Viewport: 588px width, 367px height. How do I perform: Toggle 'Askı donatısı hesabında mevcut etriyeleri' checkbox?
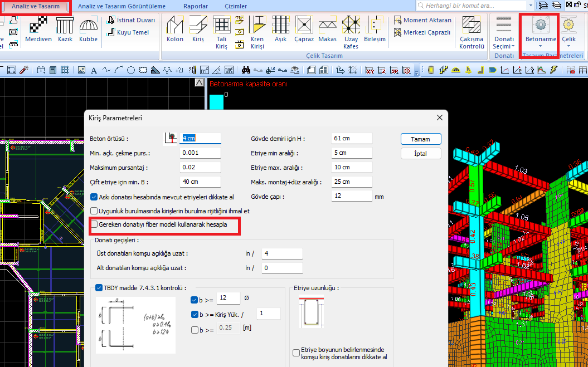[x=94, y=197]
